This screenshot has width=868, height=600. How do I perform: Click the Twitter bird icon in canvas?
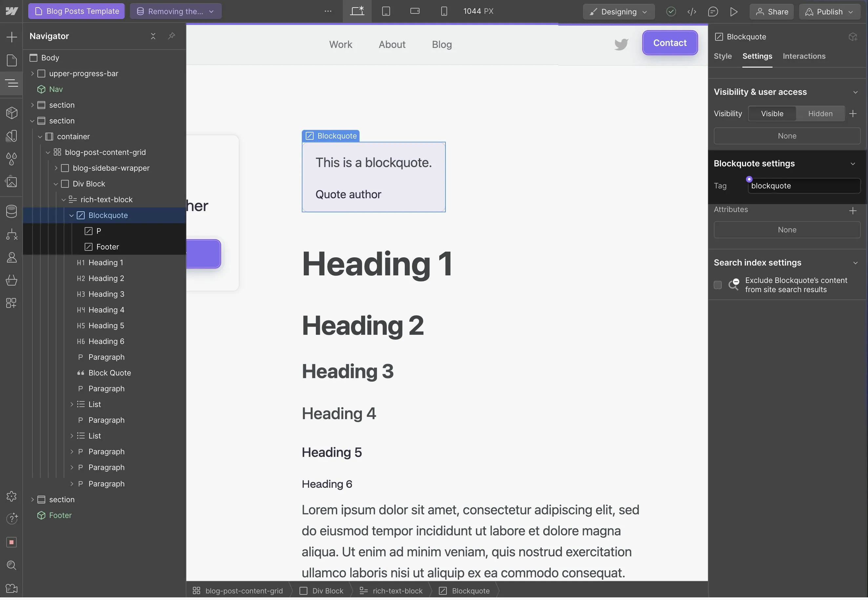[x=622, y=44]
